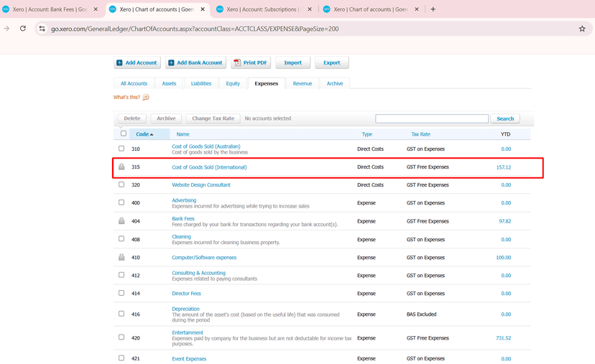Click lock icon beside Cost of Goods Sold (International)
Viewport: 595px width, 364px height.
click(x=121, y=167)
